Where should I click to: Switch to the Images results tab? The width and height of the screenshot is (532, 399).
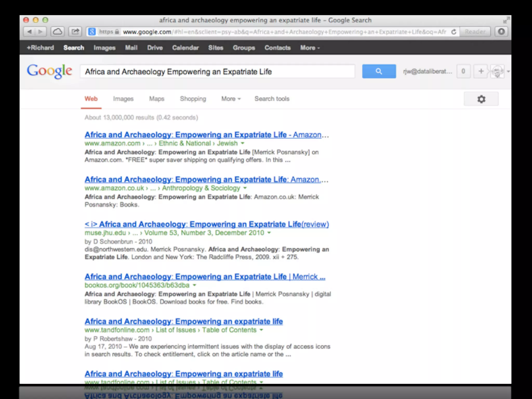[x=123, y=99]
